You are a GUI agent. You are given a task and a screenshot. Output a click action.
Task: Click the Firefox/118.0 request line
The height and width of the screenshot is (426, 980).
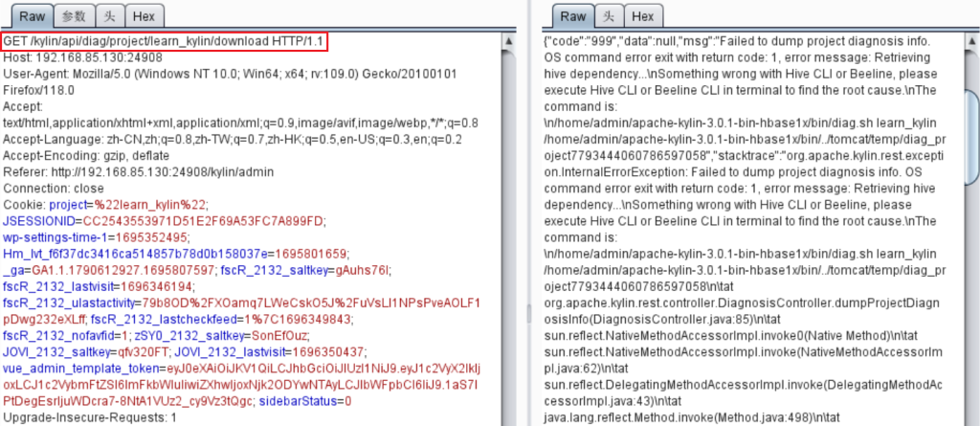pos(38,90)
